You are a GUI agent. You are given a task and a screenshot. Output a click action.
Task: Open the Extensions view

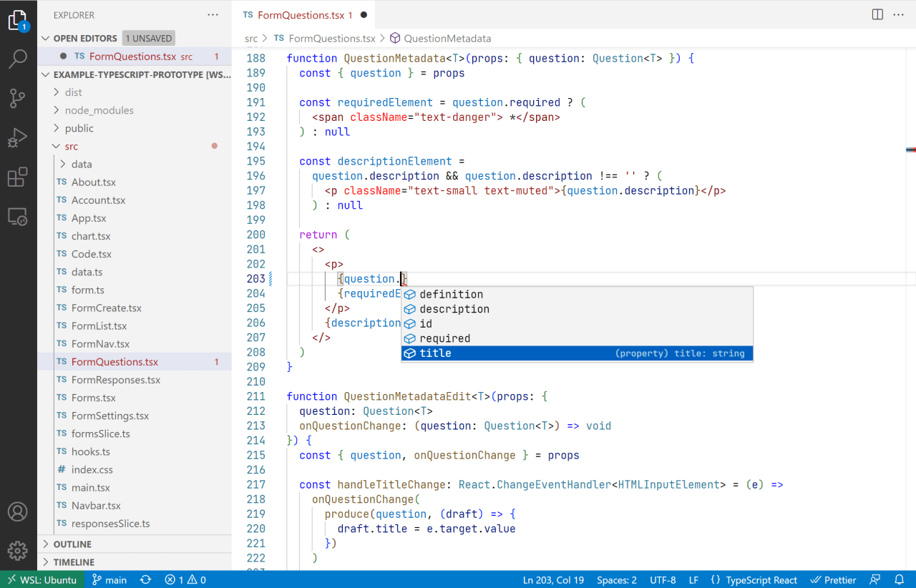pos(18,177)
